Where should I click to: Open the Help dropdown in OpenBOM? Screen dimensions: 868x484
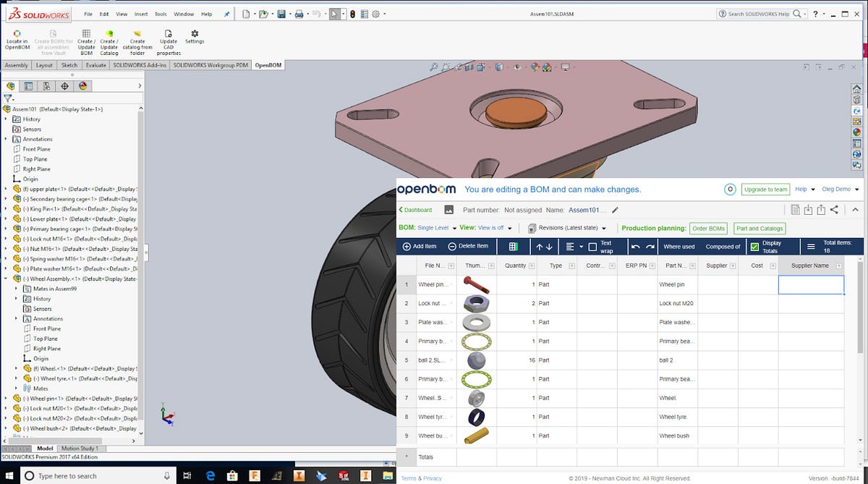pos(804,190)
